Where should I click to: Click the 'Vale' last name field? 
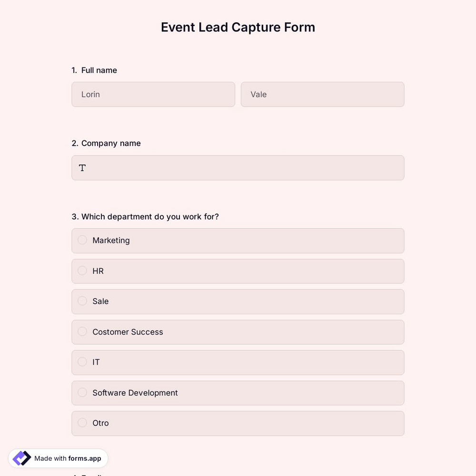[x=322, y=94]
